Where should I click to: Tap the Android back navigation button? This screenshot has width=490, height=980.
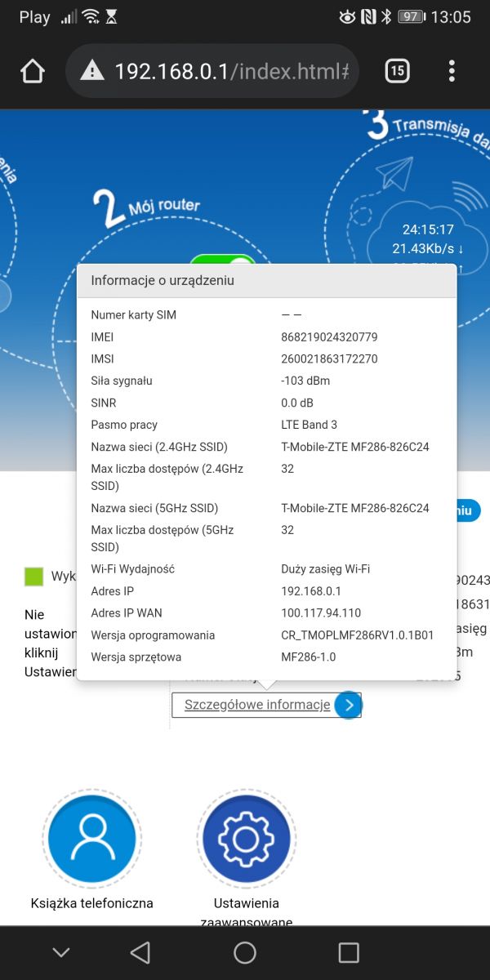[140, 952]
